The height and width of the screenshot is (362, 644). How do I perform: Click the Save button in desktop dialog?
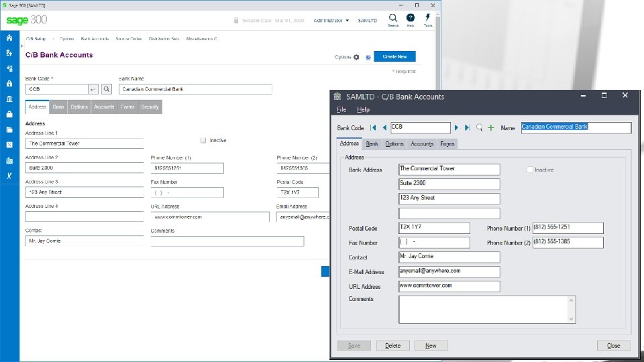(x=354, y=346)
